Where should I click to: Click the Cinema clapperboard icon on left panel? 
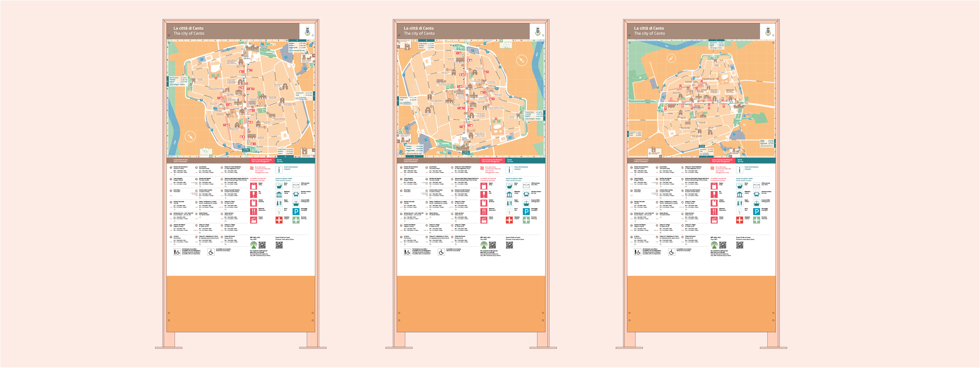click(x=253, y=220)
